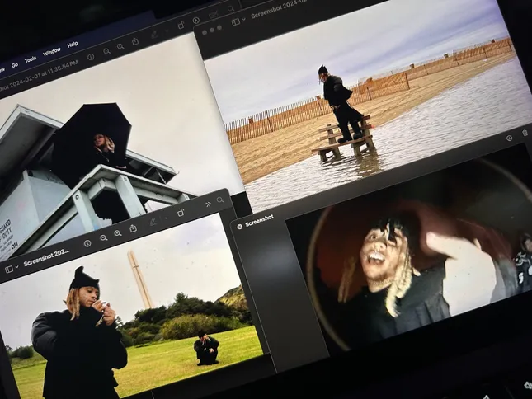Viewport: 532px width, 399px height.
Task: Open the Tools menu in the menu bar
Action: (31, 59)
